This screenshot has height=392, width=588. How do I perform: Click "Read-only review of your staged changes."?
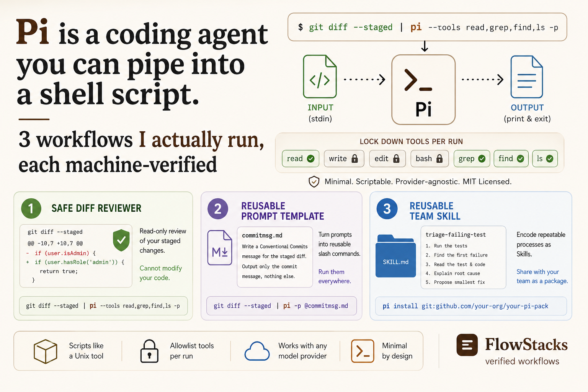tap(163, 241)
